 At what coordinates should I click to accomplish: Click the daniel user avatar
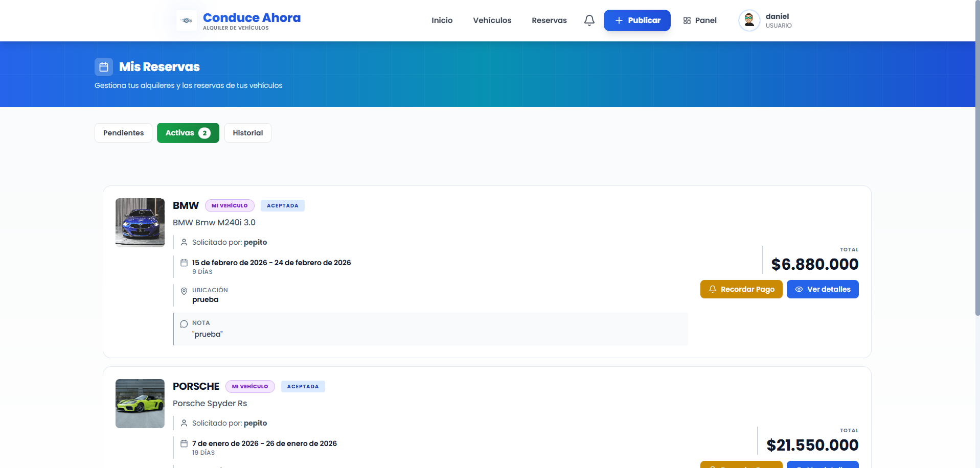[x=749, y=20]
